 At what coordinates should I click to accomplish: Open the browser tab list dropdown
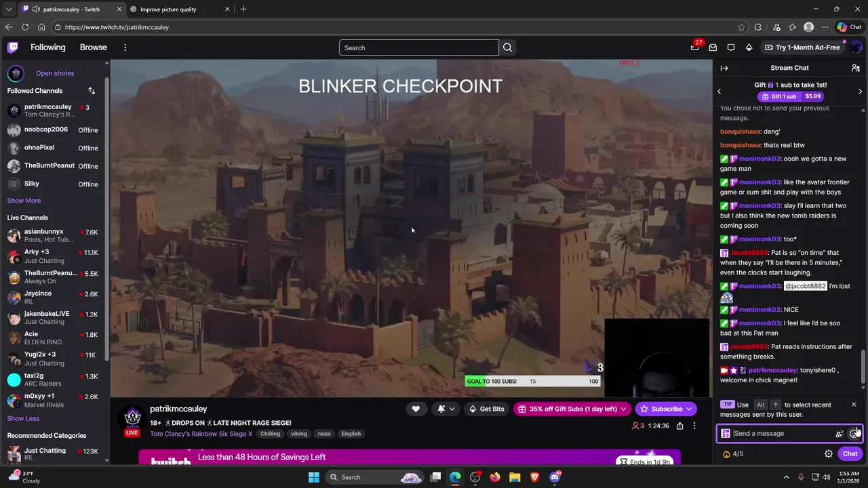coord(9,9)
